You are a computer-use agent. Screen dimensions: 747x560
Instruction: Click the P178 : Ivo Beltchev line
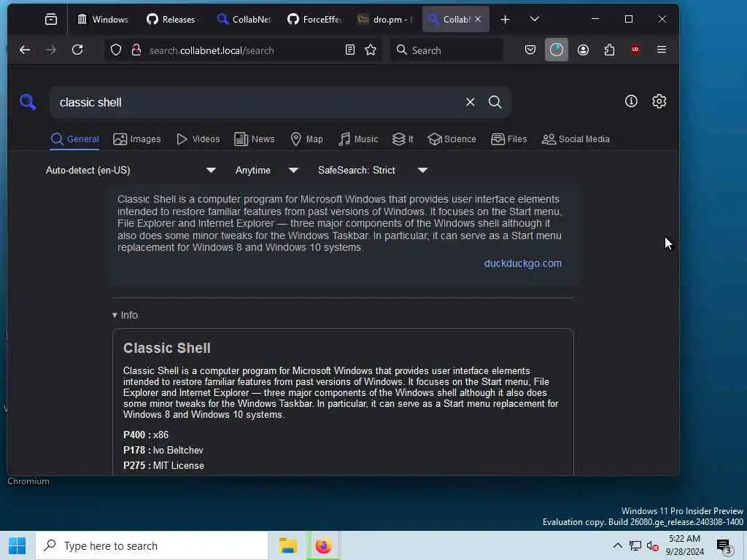tap(163, 450)
